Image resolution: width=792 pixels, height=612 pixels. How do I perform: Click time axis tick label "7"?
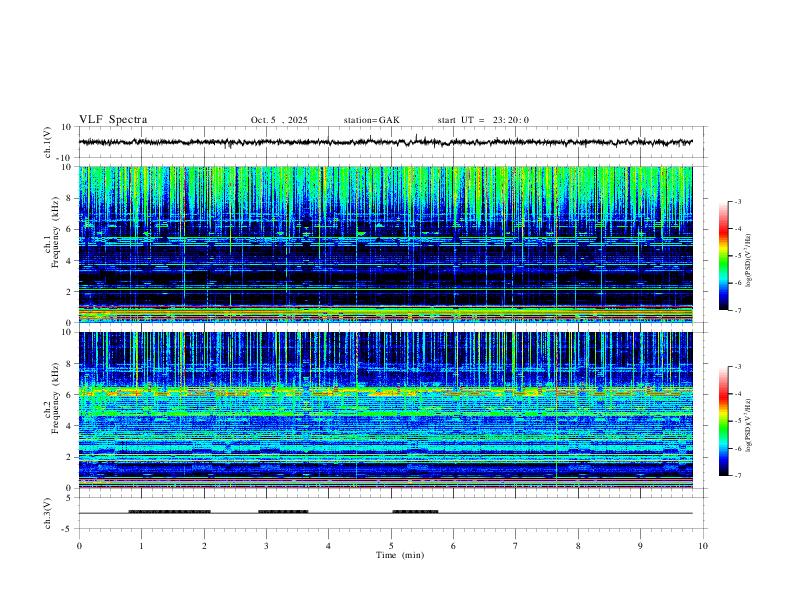coord(516,546)
